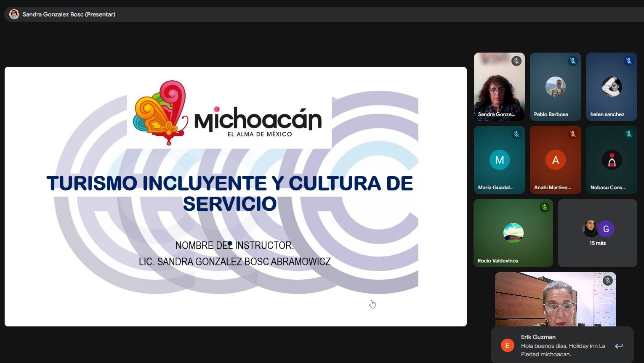
Task: Select Pablo Barbosa's profile avatar
Action: tap(556, 87)
